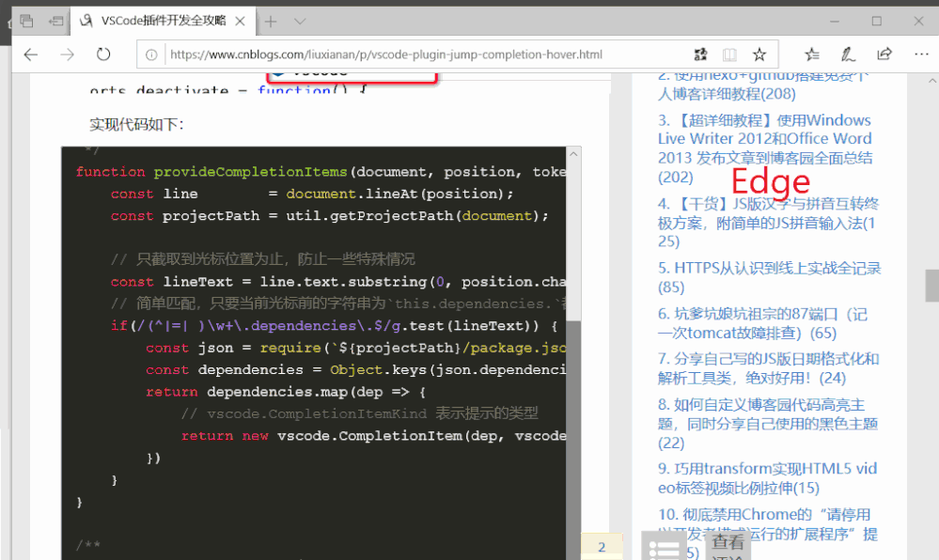Screen dimensions: 939x560
Task: Open a new tab
Action: [271, 22]
